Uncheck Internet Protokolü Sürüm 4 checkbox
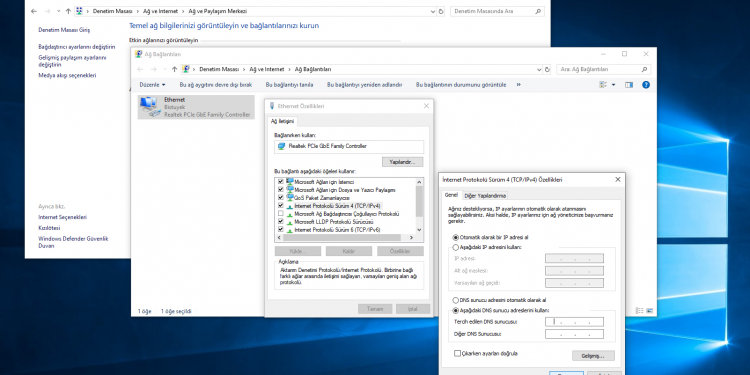750x375 pixels. pyautogui.click(x=281, y=206)
